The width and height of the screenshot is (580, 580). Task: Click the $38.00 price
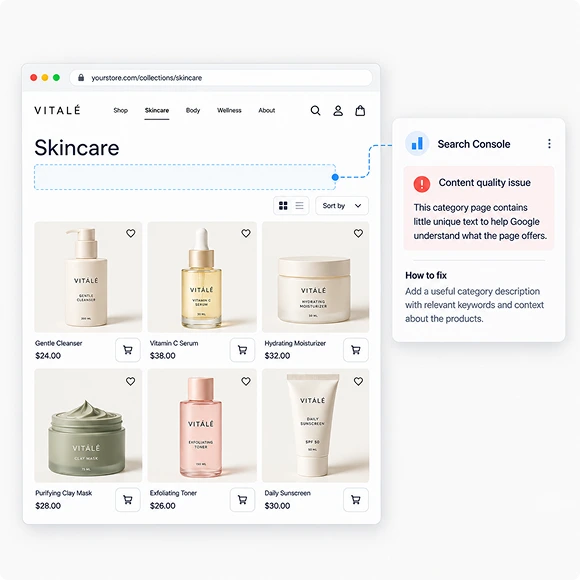click(163, 356)
